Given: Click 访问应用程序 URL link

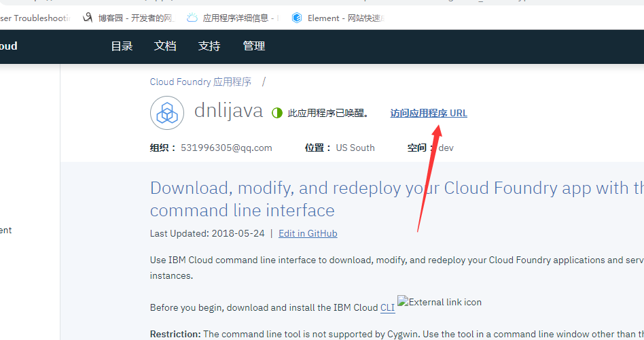Looking at the screenshot, I should point(429,113).
